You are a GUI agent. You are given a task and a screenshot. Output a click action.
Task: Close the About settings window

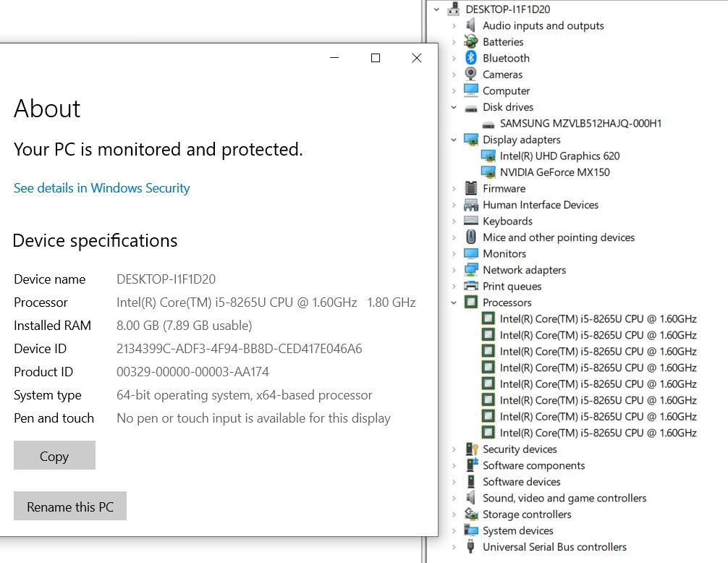click(x=417, y=58)
